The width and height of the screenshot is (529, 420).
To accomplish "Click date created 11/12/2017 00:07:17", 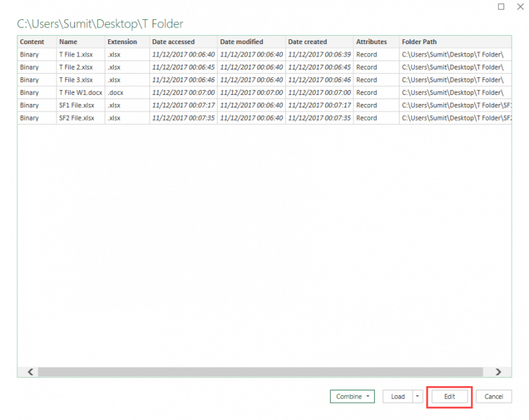I will pyautogui.click(x=320, y=105).
